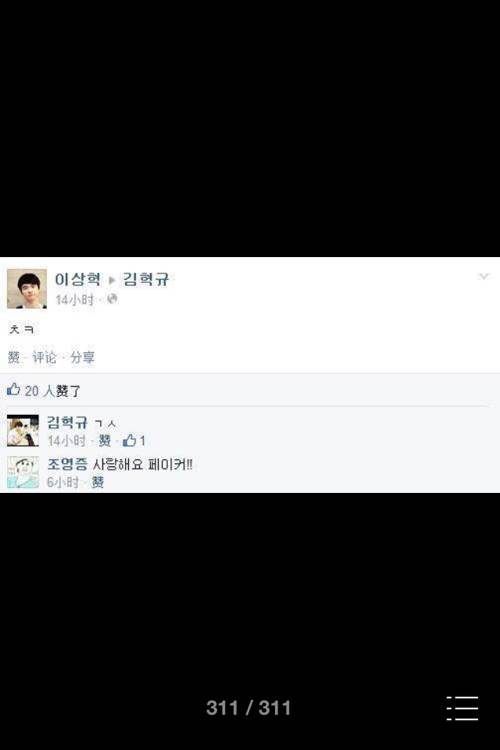Click the 311 / 311 image counter
The width and height of the screenshot is (500, 750).
[x=248, y=708]
